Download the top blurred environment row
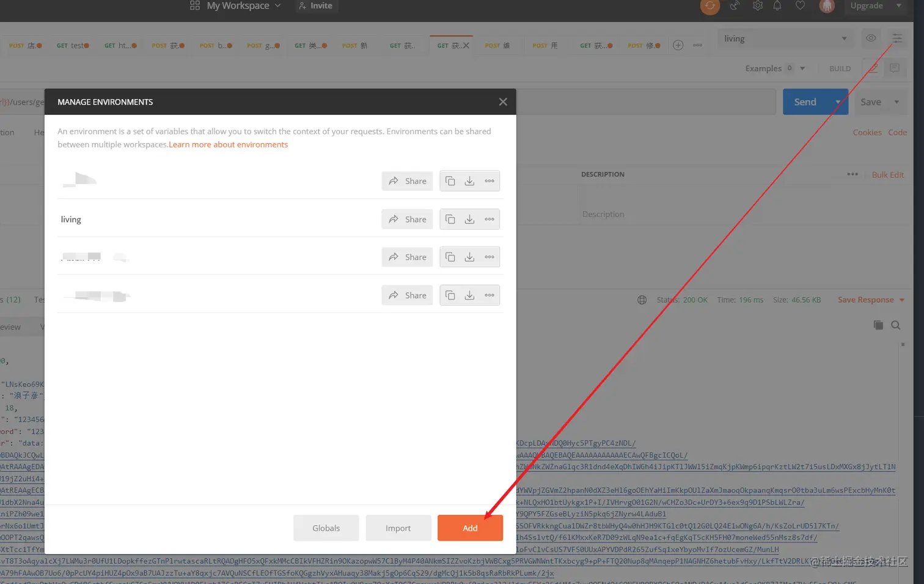This screenshot has height=584, width=924. (x=469, y=181)
